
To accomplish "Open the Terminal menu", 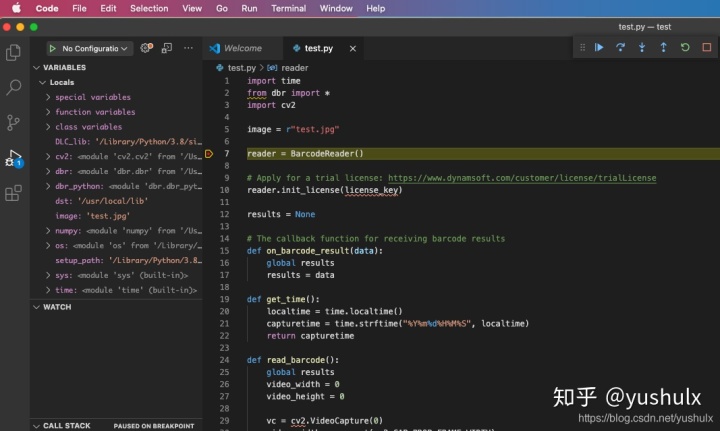I will (288, 8).
